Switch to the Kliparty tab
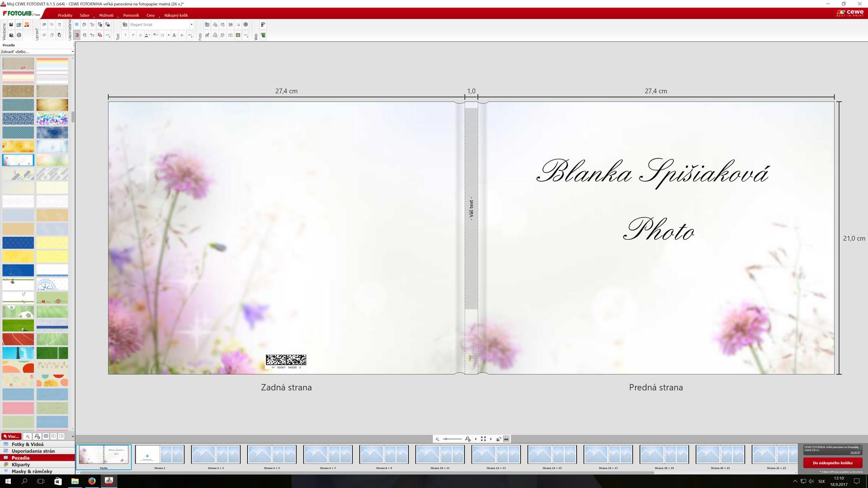 tap(21, 465)
